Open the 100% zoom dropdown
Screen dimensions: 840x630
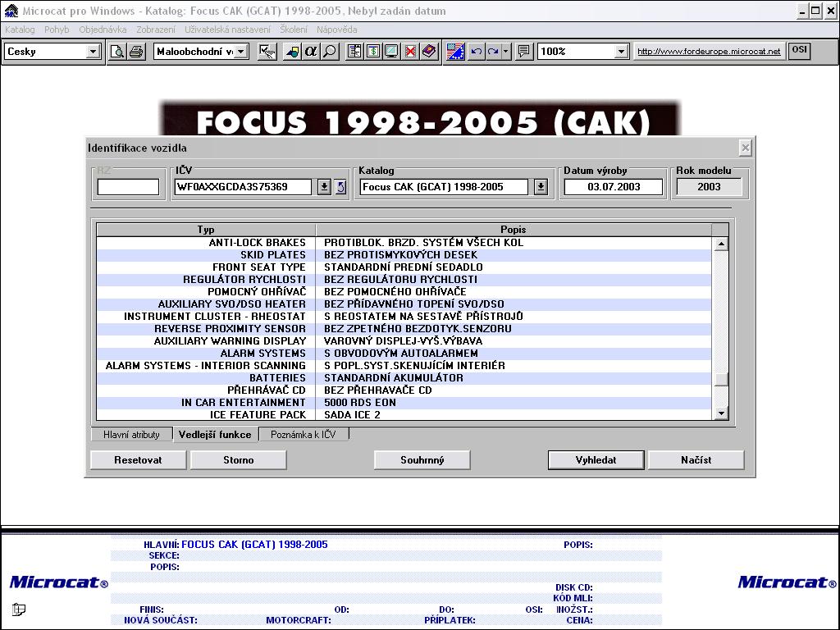coord(621,52)
